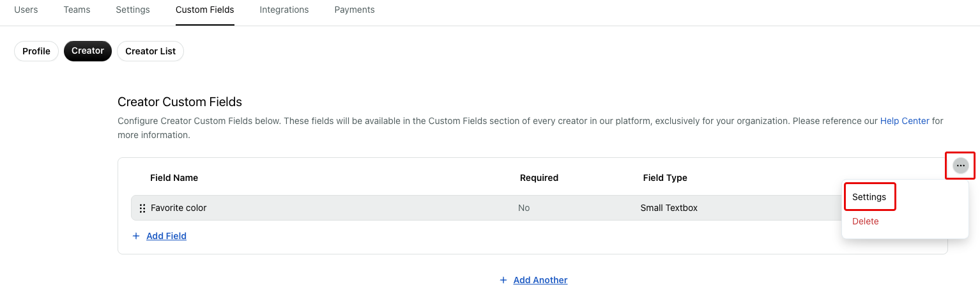Screen dimensions: 980x296
Task: Switch to the Teams tab
Action: tap(77, 10)
